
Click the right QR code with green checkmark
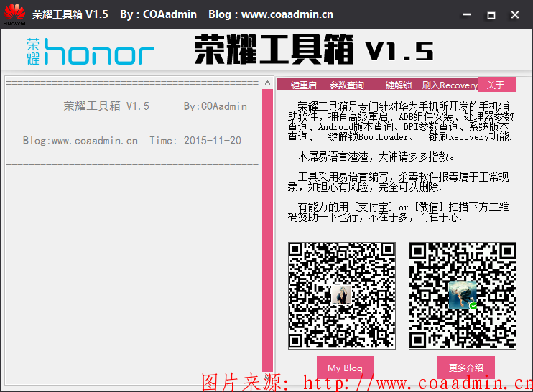pyautogui.click(x=463, y=296)
